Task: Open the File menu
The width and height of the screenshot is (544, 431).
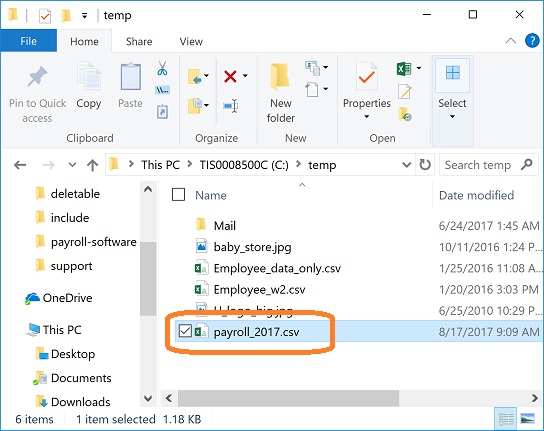Action: tap(28, 41)
